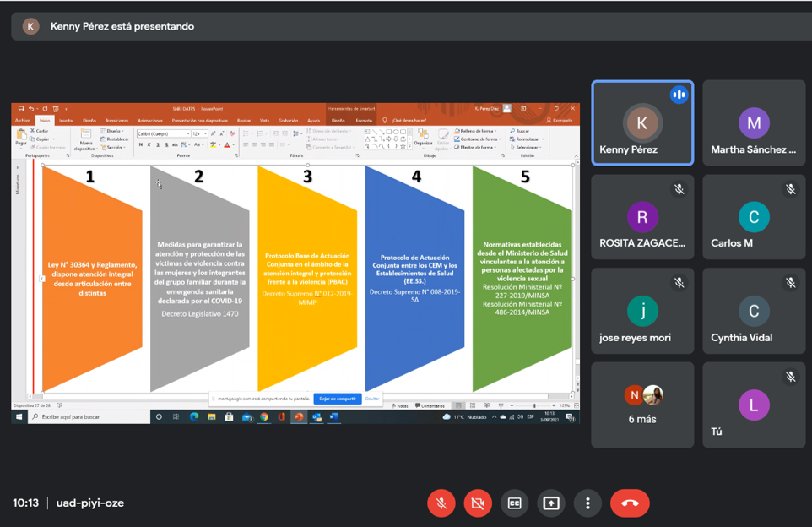Click the 'Dejar de compartir' button
This screenshot has width=812, height=527.
(338, 399)
